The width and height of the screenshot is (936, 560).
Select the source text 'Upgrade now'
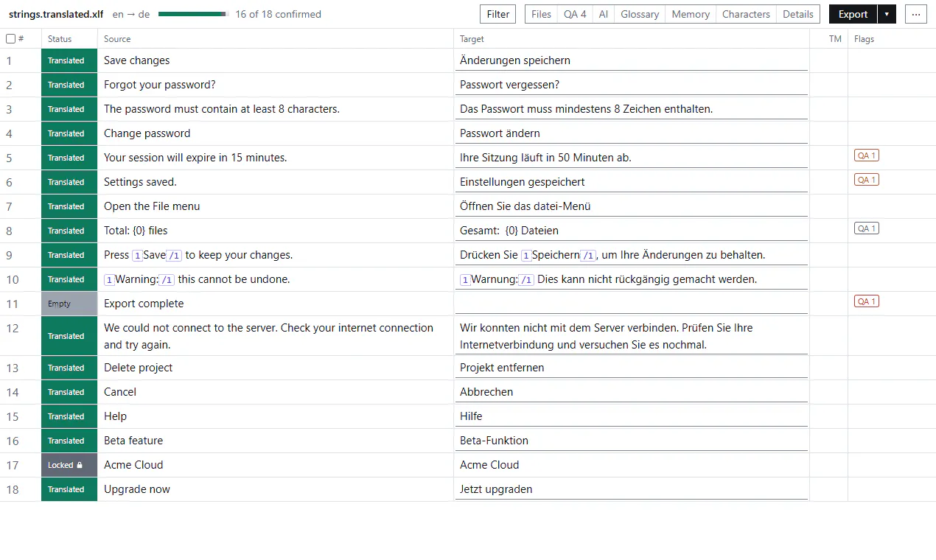pos(137,489)
